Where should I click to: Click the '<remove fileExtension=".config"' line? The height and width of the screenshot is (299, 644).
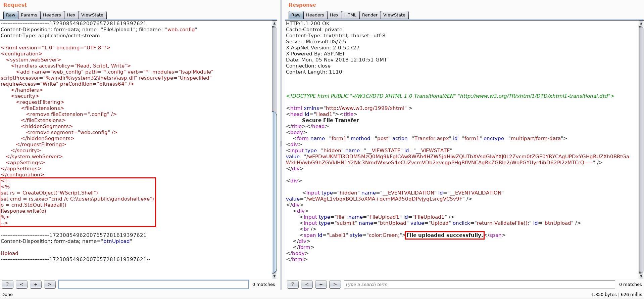coord(71,114)
